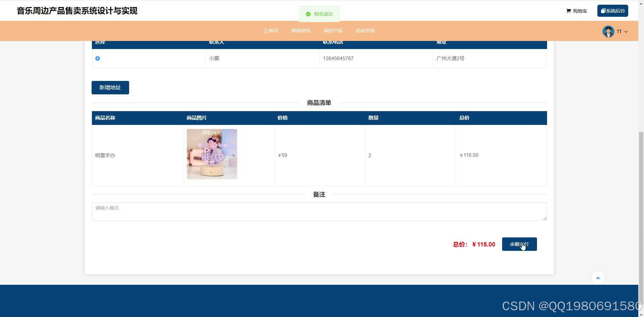Click the scrollbar down arrow

tap(641, 314)
